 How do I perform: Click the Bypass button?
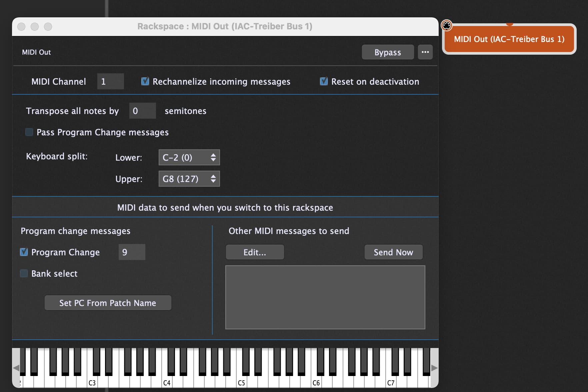[387, 52]
